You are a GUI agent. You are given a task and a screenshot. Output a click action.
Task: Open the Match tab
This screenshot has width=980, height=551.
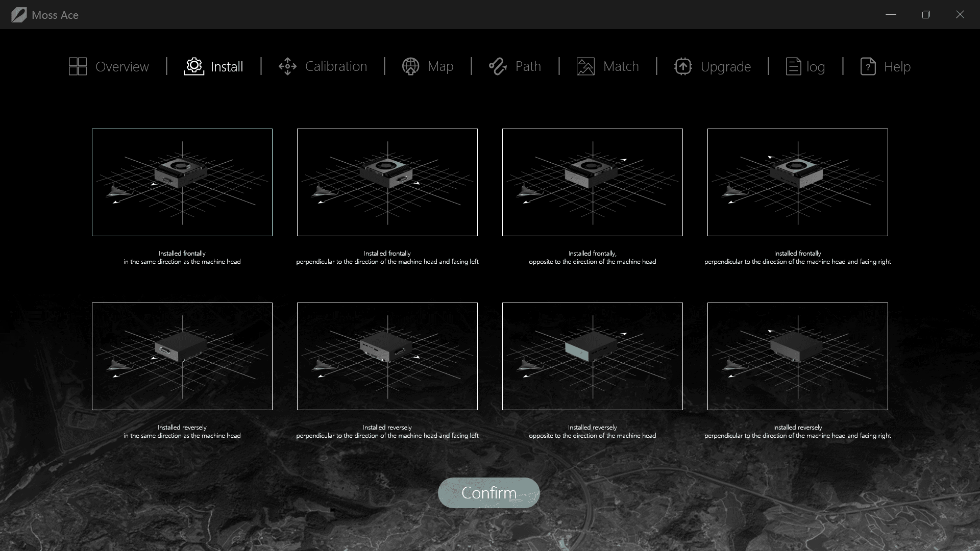tap(621, 67)
